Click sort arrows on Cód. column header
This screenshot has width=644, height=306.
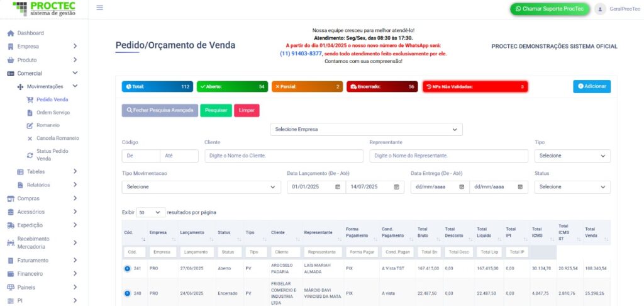(143, 240)
